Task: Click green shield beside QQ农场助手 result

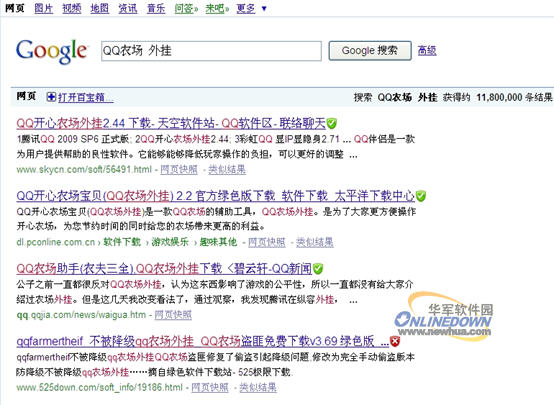Action: pos(318,269)
